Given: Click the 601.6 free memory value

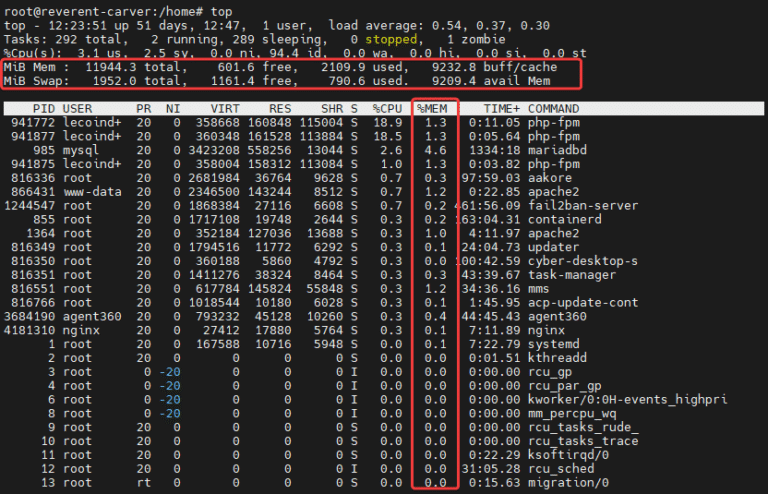Looking at the screenshot, I should pyautogui.click(x=236, y=67).
